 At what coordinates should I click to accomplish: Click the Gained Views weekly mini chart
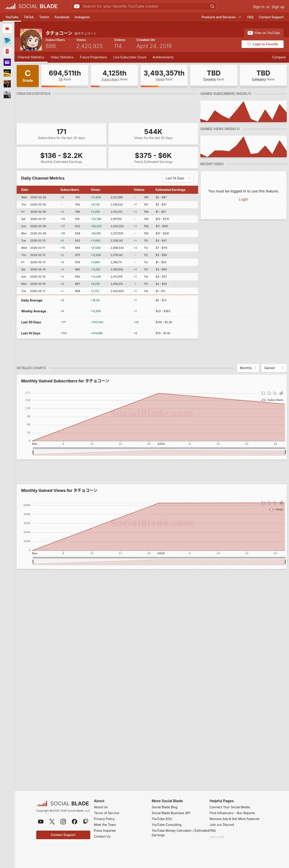tap(244, 146)
